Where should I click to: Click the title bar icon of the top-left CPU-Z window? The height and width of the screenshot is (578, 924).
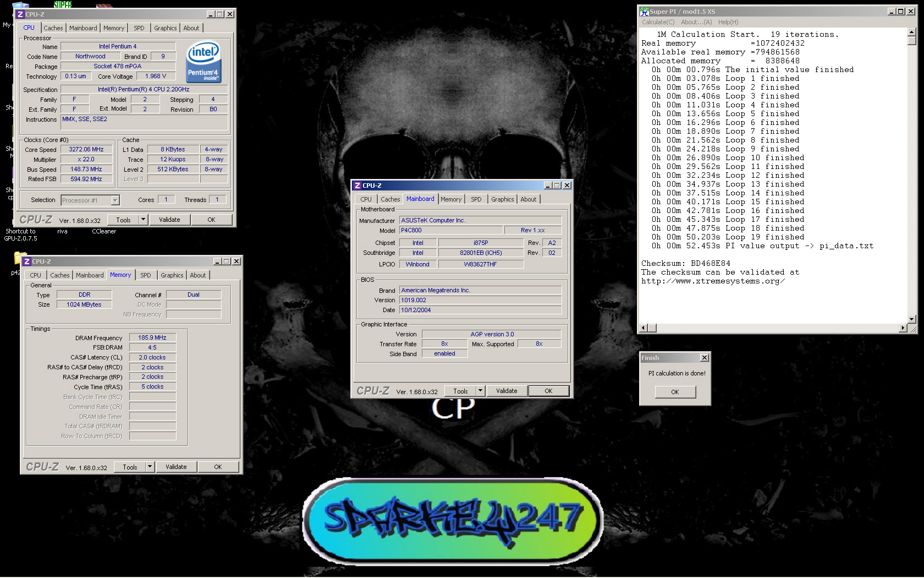click(20, 14)
